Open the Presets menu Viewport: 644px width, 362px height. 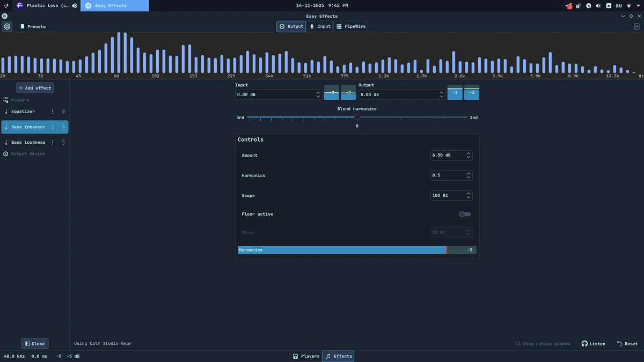[x=33, y=26]
